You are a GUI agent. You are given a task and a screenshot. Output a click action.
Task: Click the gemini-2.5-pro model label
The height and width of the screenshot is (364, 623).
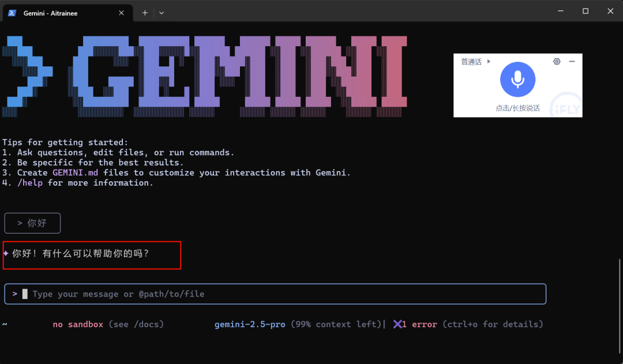(250, 324)
